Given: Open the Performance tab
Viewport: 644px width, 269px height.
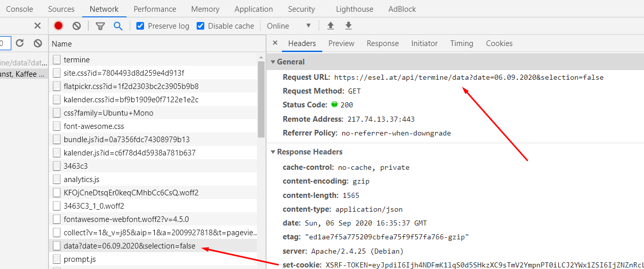Looking at the screenshot, I should click(x=155, y=9).
